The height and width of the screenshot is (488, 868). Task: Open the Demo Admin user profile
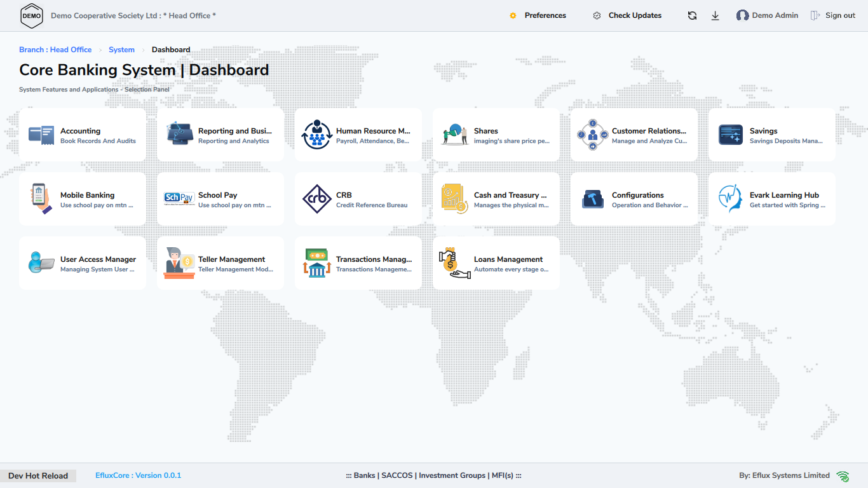(x=767, y=16)
